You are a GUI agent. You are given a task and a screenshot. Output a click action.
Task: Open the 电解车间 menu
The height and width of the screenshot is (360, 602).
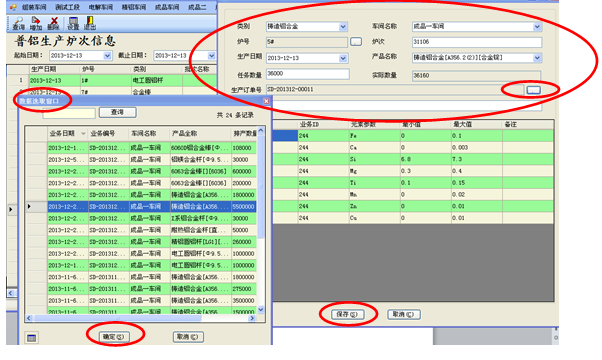click(x=101, y=7)
